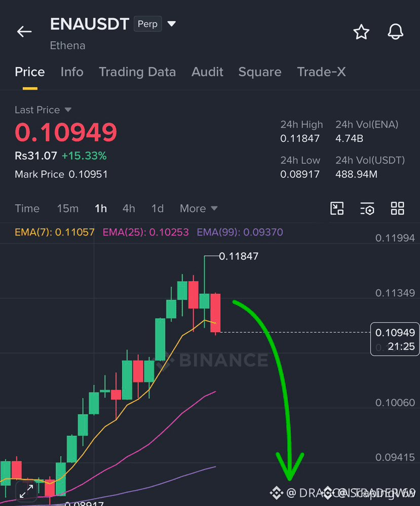Switch to the Price tab
The width and height of the screenshot is (420, 506).
point(30,72)
